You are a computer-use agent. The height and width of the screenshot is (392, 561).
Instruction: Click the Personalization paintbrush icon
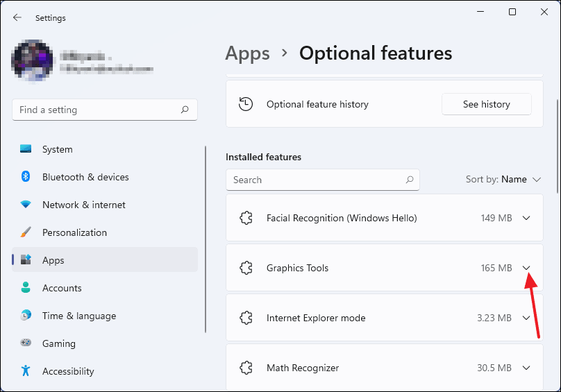coord(26,232)
